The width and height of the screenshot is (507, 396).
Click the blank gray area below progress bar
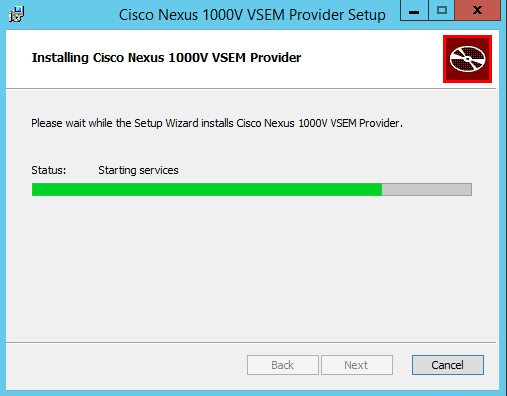point(251,267)
